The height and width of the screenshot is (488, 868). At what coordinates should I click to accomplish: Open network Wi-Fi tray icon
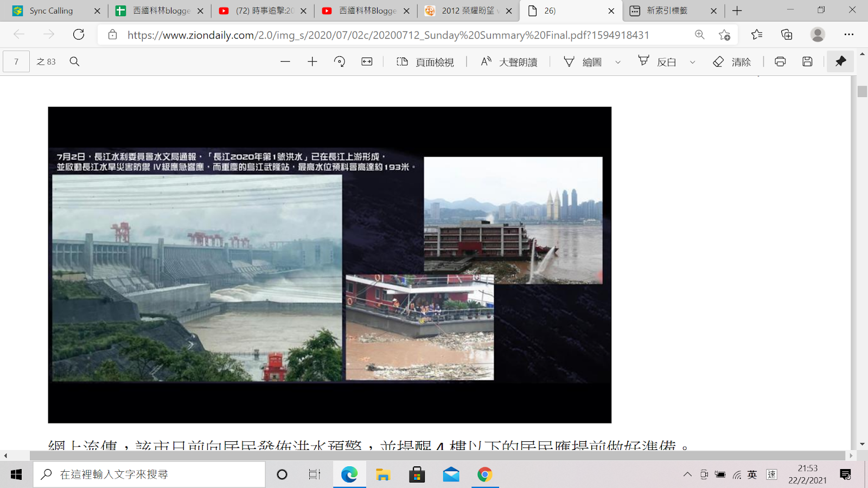tap(737, 475)
